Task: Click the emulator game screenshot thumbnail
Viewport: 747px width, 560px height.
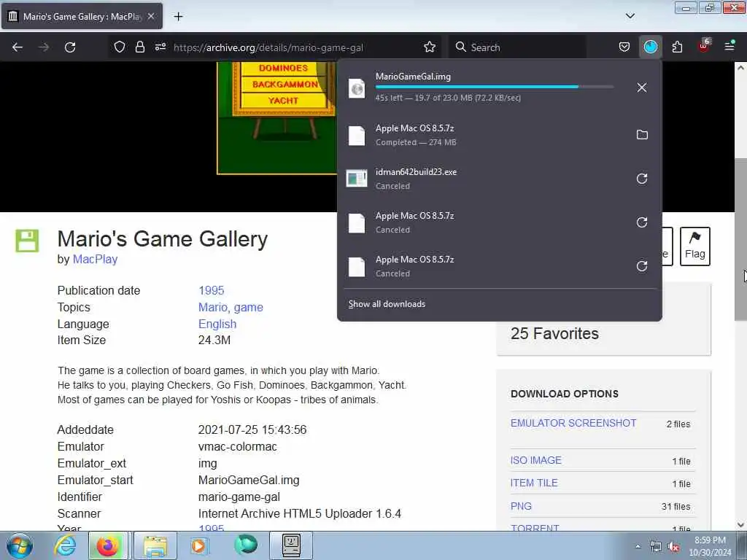Action: click(276, 117)
